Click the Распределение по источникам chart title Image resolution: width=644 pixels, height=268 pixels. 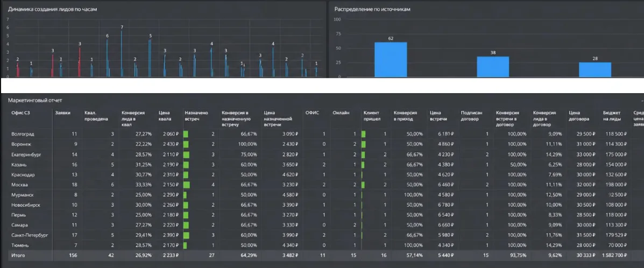372,9
